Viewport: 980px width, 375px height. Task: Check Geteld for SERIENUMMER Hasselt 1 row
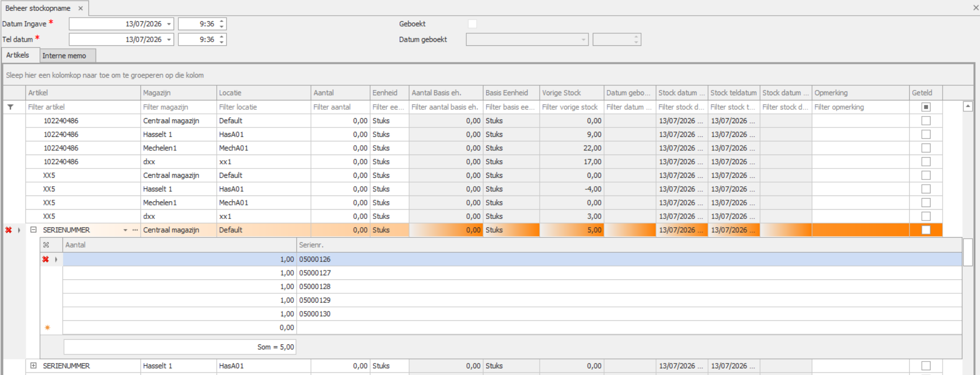(926, 366)
